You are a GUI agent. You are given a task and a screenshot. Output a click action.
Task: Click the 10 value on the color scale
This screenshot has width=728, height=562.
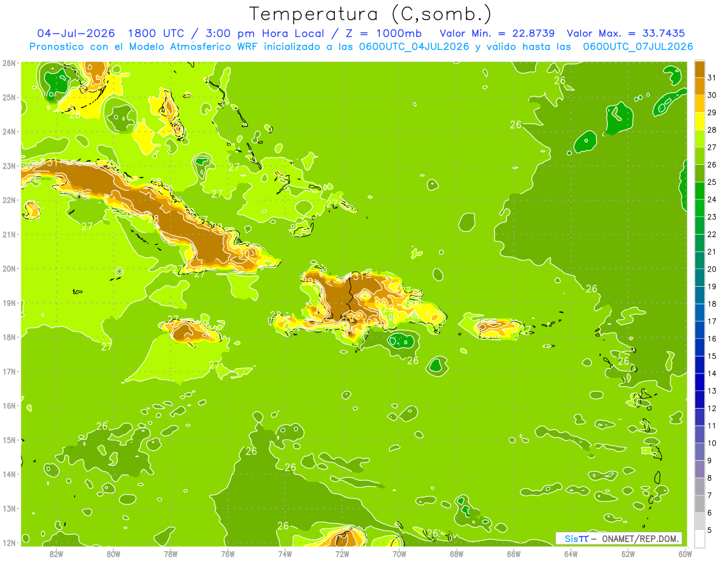tap(712, 443)
